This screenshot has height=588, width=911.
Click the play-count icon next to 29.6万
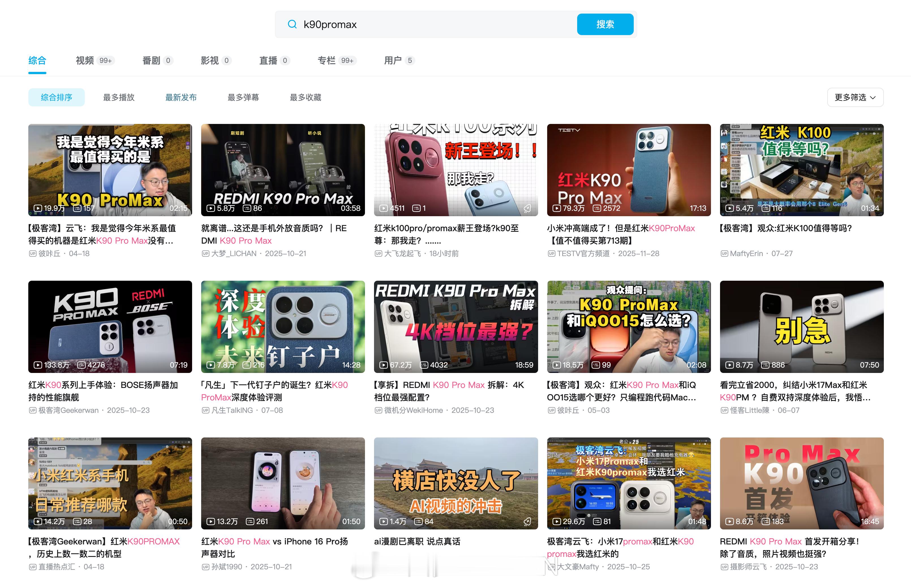tap(557, 522)
